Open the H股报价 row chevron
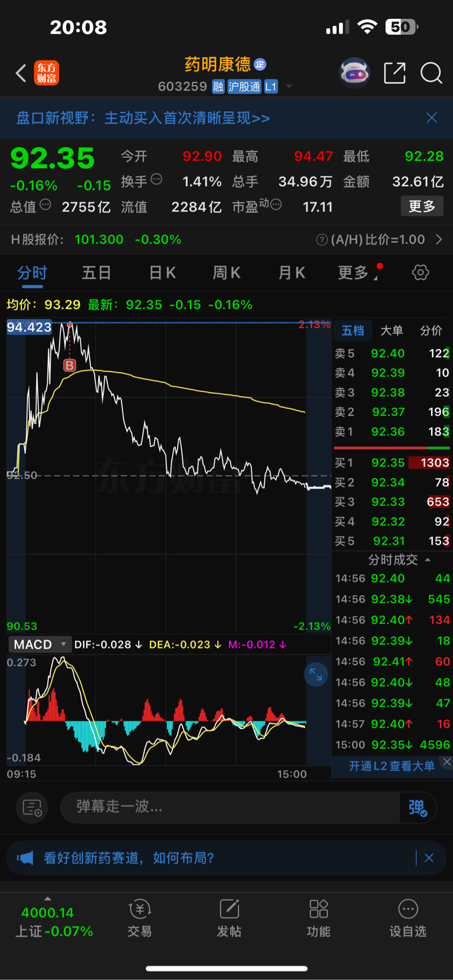This screenshot has width=453, height=980. (x=439, y=239)
